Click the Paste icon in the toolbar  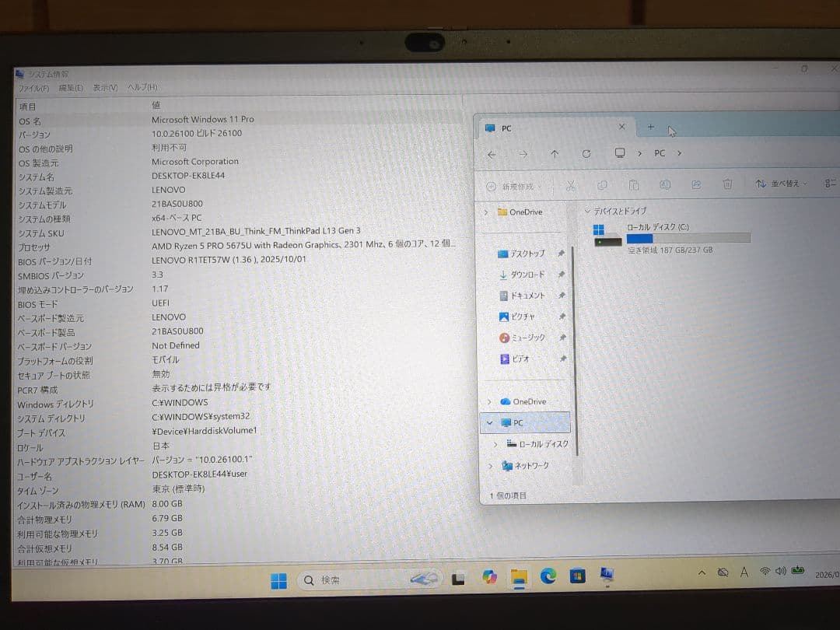coord(634,185)
